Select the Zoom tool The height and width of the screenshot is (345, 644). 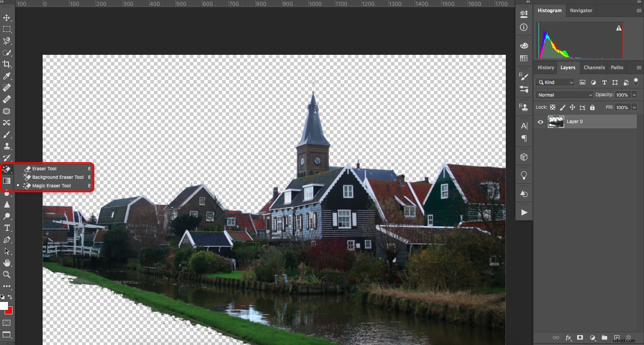[x=7, y=274]
